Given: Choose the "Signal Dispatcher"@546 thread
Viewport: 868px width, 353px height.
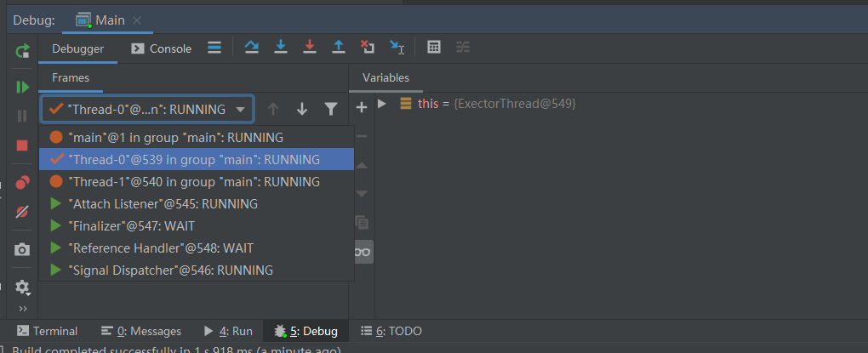Looking at the screenshot, I should [197, 270].
